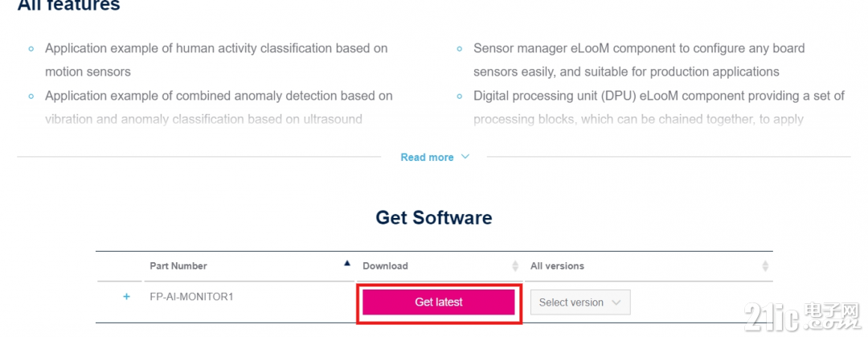Select the Part Number column header
868x337 pixels.
[178, 266]
